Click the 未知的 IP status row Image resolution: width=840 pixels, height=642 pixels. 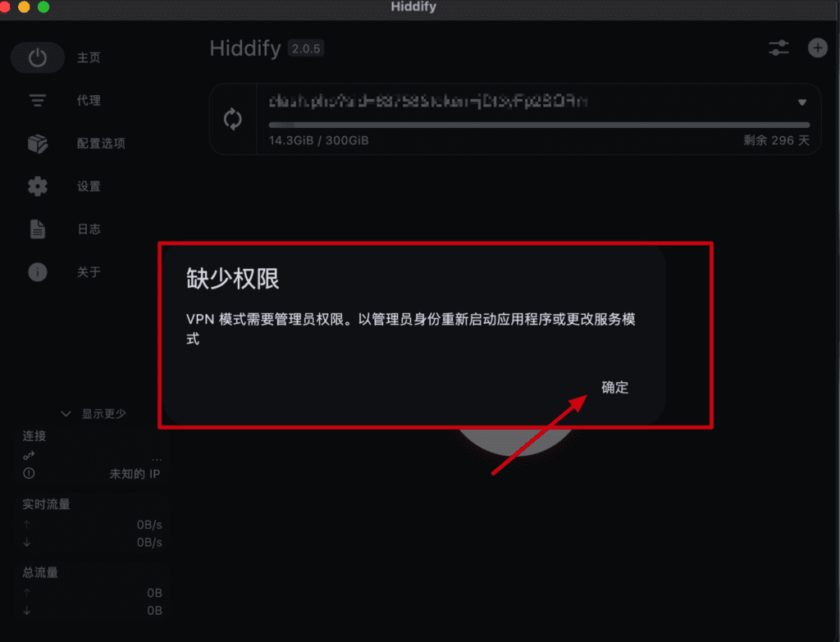[x=92, y=474]
